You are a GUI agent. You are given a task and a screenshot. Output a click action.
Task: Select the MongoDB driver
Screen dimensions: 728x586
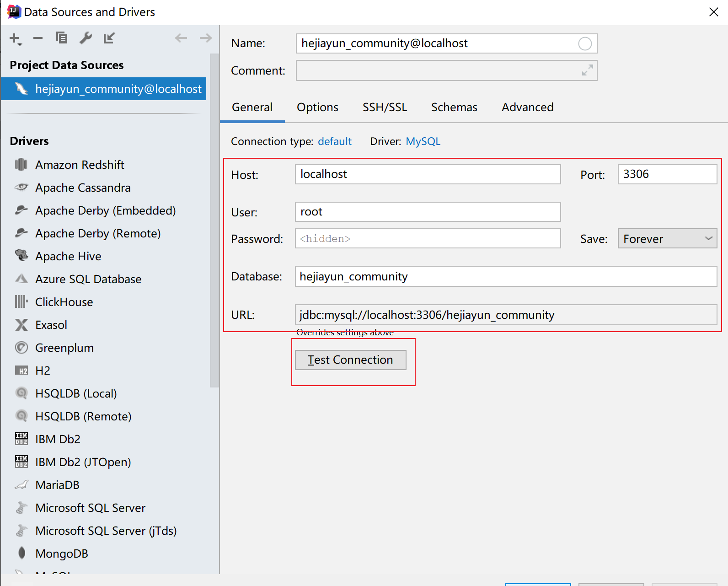pos(61,554)
